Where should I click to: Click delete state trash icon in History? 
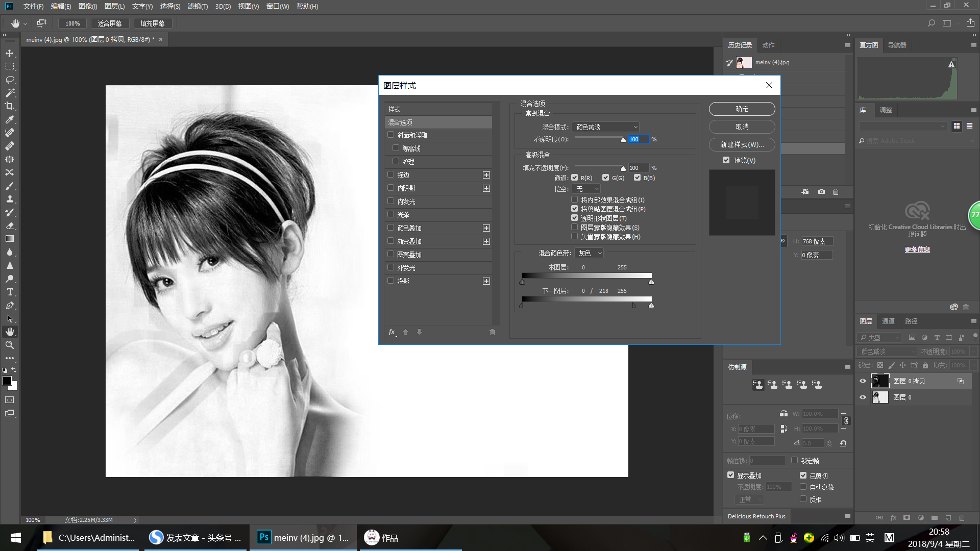coord(836,192)
